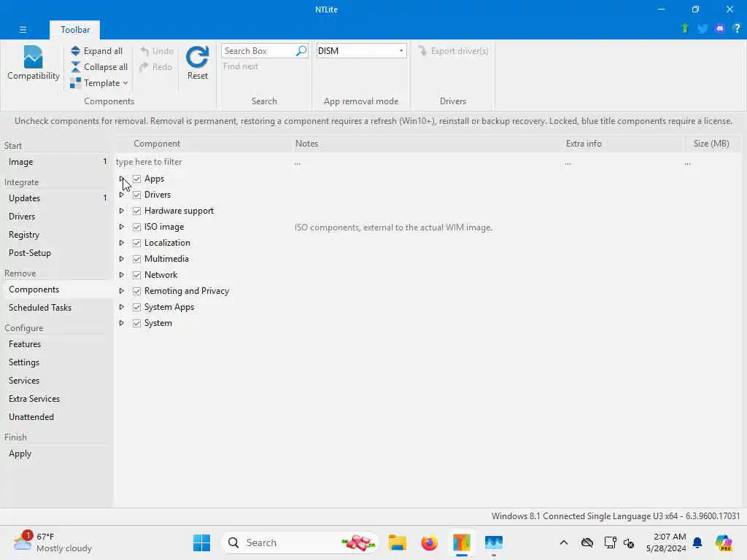Uncheck the ISO image checkbox
Screen dimensions: 747x560
[136, 227]
